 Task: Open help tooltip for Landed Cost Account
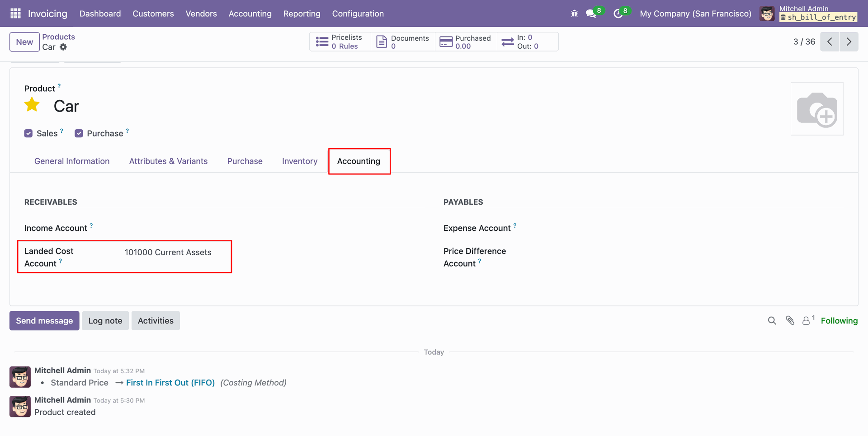(61, 260)
